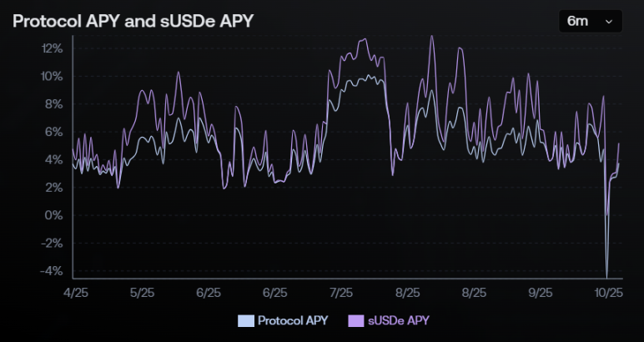This screenshot has width=644, height=342.
Task: Toggle Protocol APY series via legend label
Action: click(292, 320)
